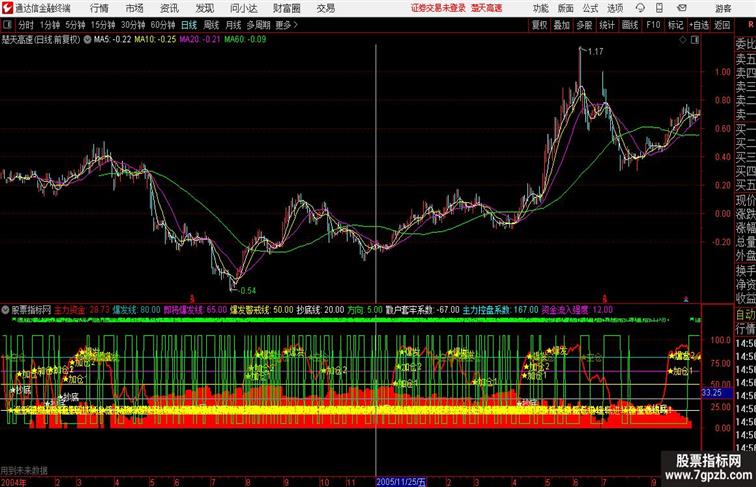Open the mail envelope icon
Viewport: 756px width, 487px height.
pyautogui.click(x=682, y=8)
